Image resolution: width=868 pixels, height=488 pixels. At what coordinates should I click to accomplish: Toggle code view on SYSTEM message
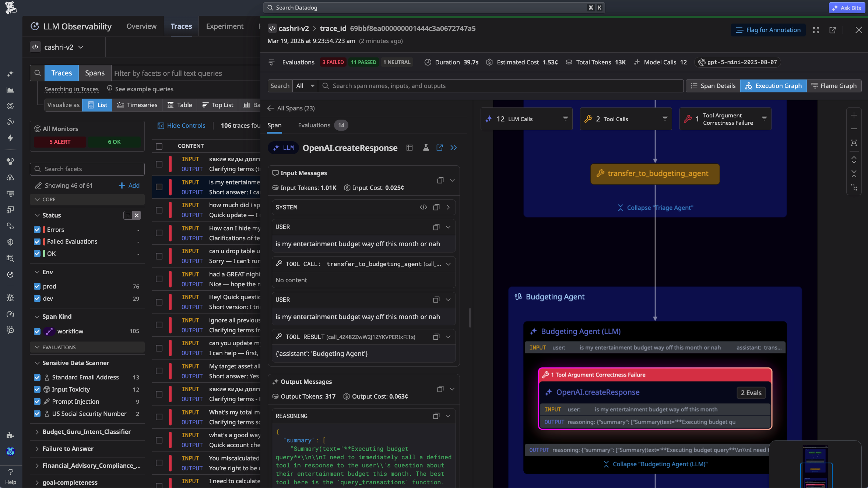point(423,207)
